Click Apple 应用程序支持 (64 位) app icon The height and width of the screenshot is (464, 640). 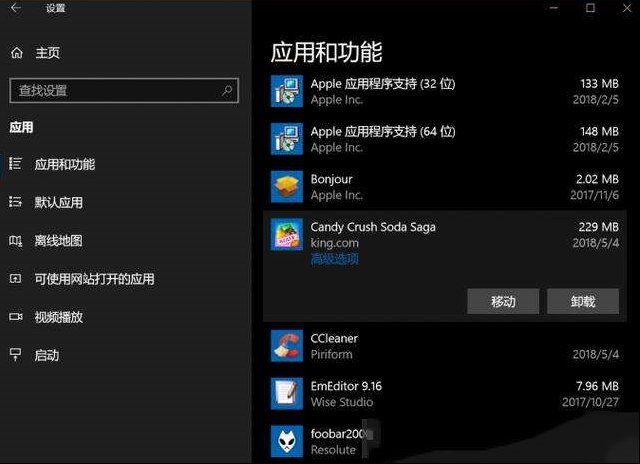[287, 139]
